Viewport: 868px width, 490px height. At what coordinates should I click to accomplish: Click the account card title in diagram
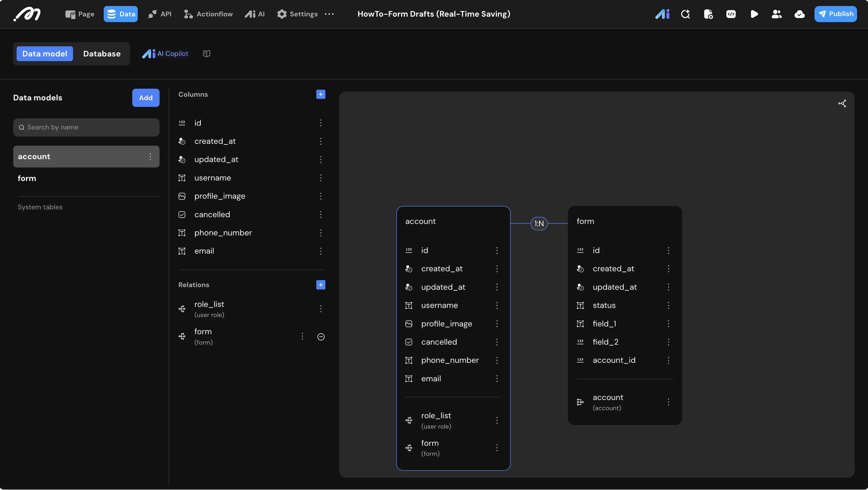pyautogui.click(x=420, y=221)
